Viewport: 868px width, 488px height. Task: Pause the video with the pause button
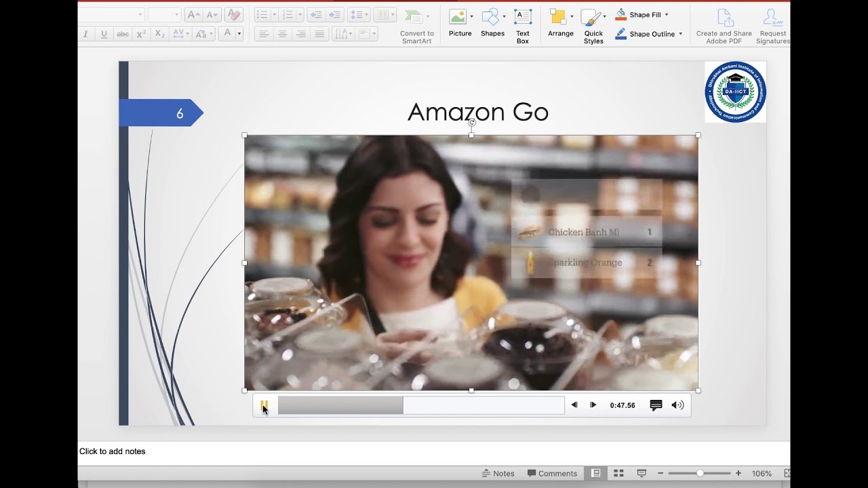[264, 405]
